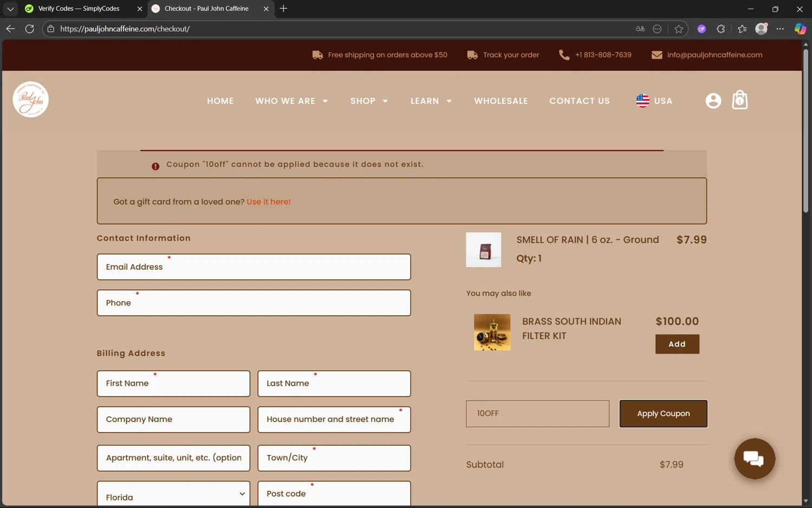812x508 pixels.
Task: Click the browser back arrow
Action: 10,29
